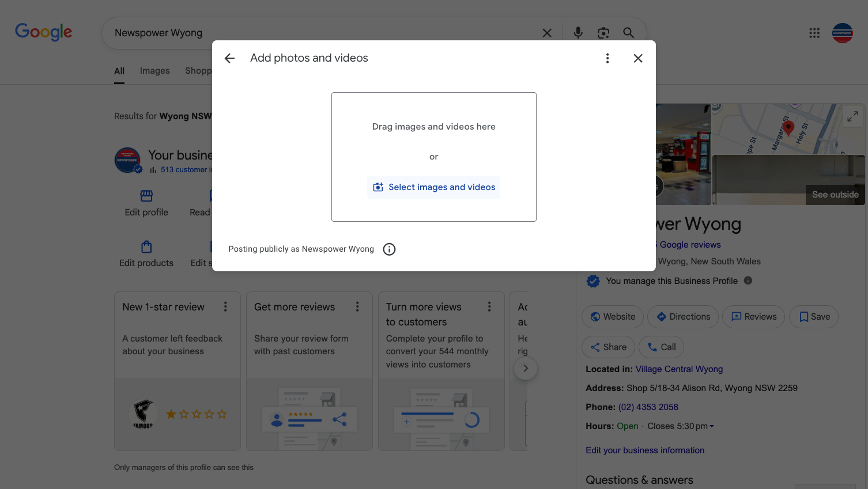Open 513 customer interactions link
The height and width of the screenshot is (489, 868).
tap(187, 170)
